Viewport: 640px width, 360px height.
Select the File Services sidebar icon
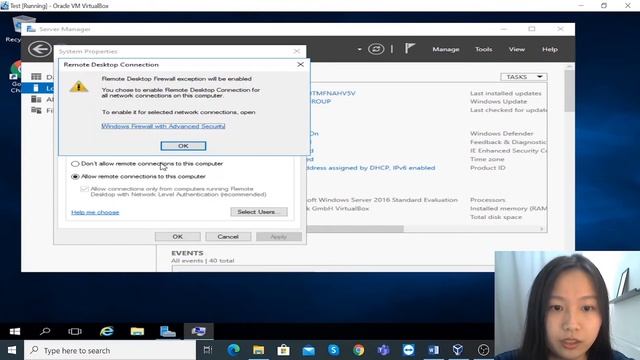point(36,110)
